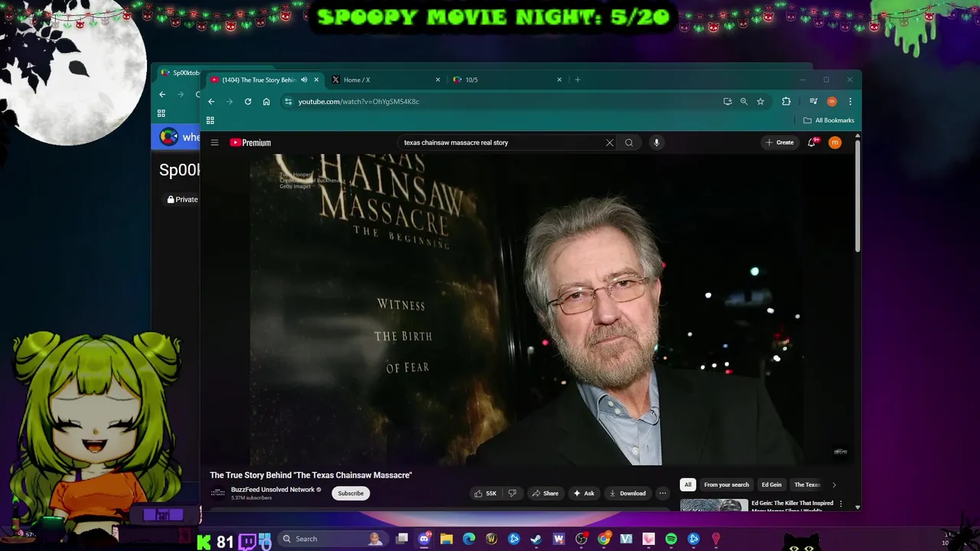
Task: Click BuzzFeed Unsolved channel avatar
Action: coord(217,493)
